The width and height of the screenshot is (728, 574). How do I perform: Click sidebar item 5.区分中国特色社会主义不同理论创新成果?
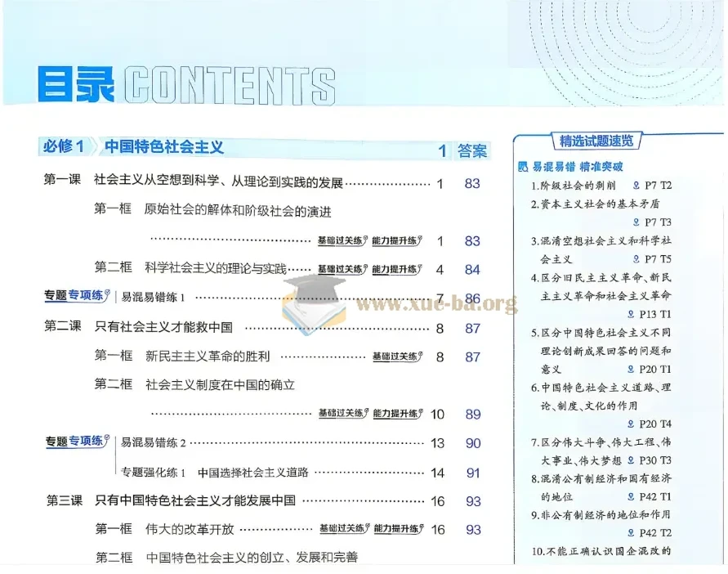coord(601,351)
